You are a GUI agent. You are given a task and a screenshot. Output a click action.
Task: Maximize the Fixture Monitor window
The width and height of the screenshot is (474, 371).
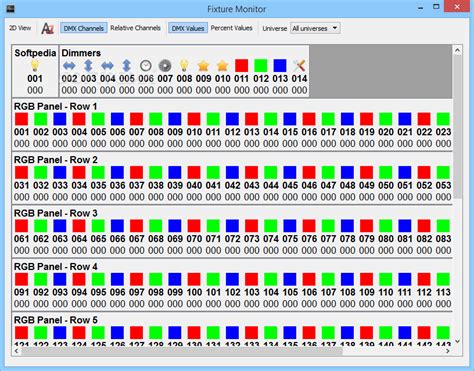[436, 7]
